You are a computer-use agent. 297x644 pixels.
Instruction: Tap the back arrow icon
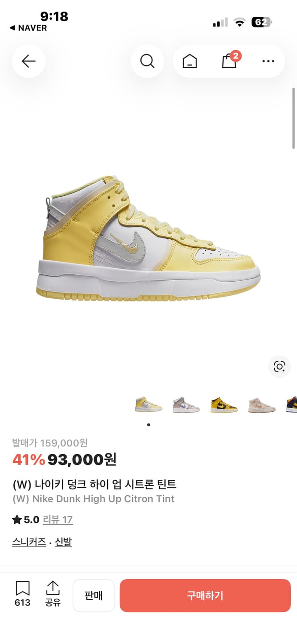click(x=28, y=61)
